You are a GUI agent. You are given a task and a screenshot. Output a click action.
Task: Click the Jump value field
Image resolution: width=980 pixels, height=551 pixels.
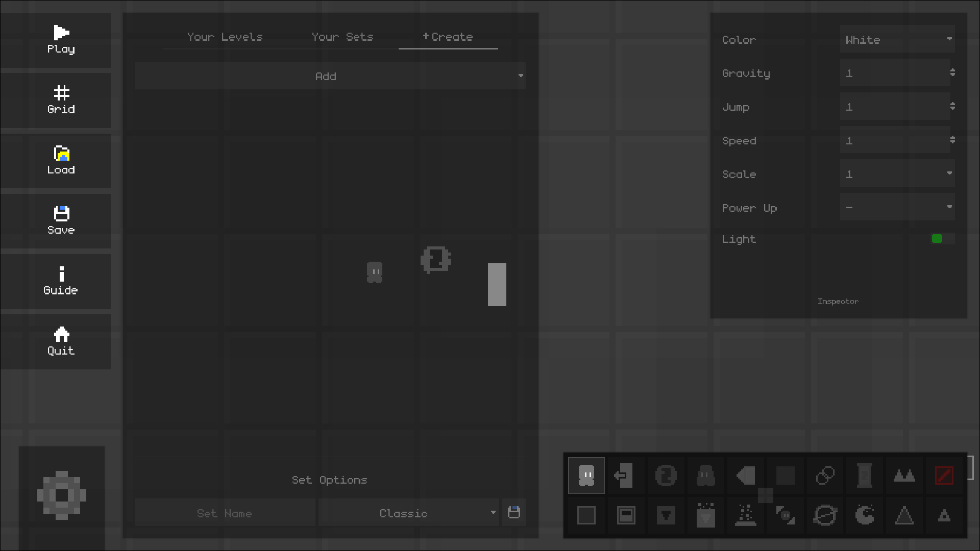pos(894,107)
